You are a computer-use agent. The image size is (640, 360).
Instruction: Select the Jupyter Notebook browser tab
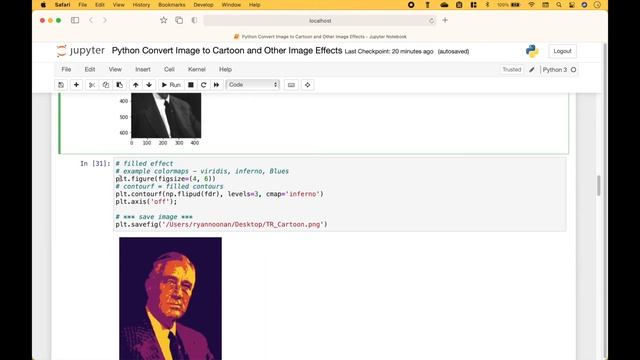click(x=320, y=37)
